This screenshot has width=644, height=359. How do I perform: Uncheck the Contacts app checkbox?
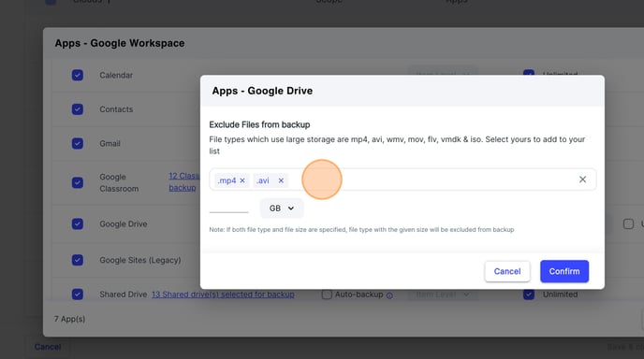(78, 109)
